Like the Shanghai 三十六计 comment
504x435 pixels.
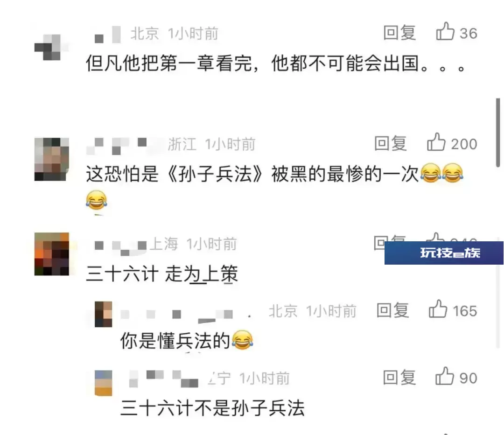(435, 237)
